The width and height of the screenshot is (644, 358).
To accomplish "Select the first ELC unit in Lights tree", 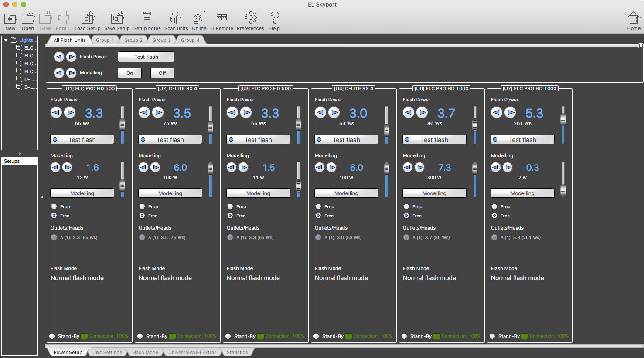I will click(x=27, y=48).
